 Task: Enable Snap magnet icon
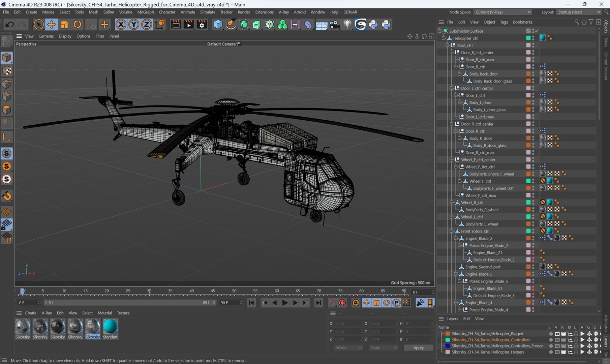tap(7, 196)
